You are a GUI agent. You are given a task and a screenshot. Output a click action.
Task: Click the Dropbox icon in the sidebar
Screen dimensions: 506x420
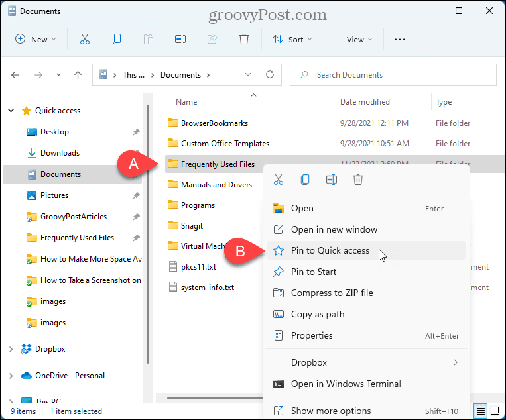pos(26,349)
